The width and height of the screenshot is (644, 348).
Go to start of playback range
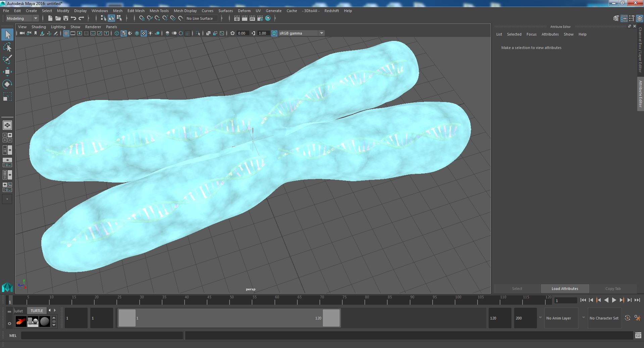tap(583, 300)
